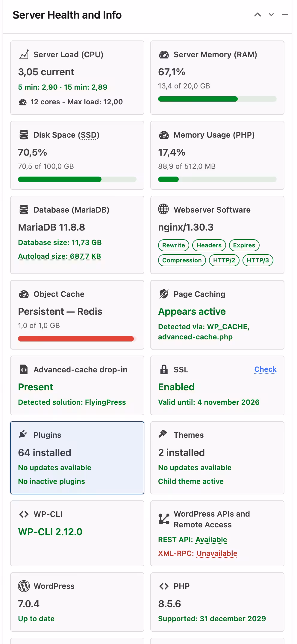
Task: Click the Headers module badge
Action: tap(209, 245)
